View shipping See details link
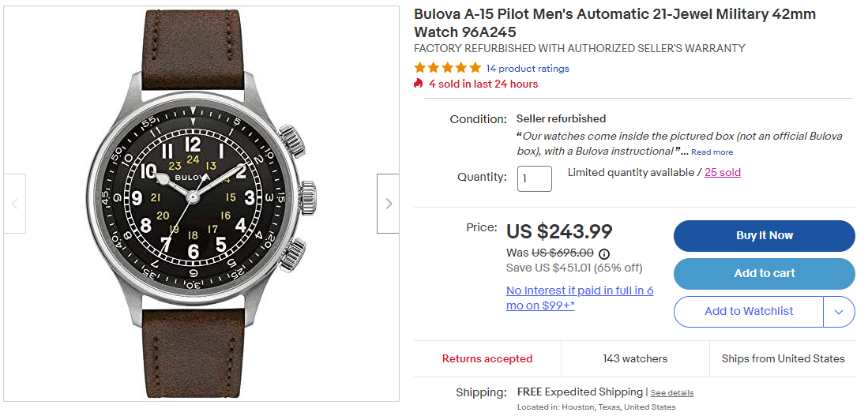 (671, 393)
